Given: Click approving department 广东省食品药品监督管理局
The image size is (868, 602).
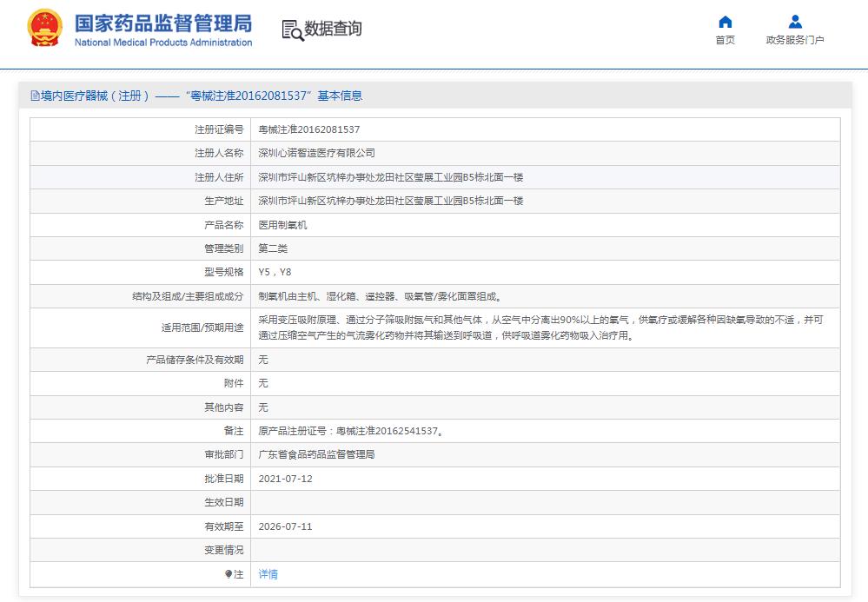Looking at the screenshot, I should 317,454.
